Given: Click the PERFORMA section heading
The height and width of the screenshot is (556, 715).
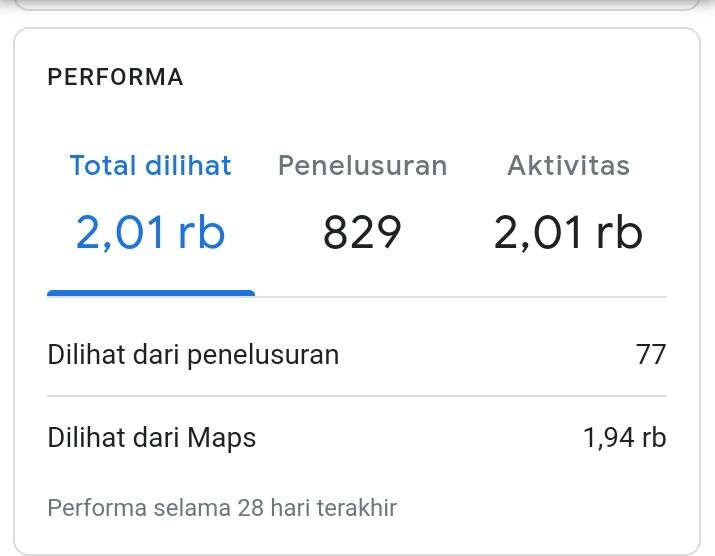Looking at the screenshot, I should tap(115, 77).
